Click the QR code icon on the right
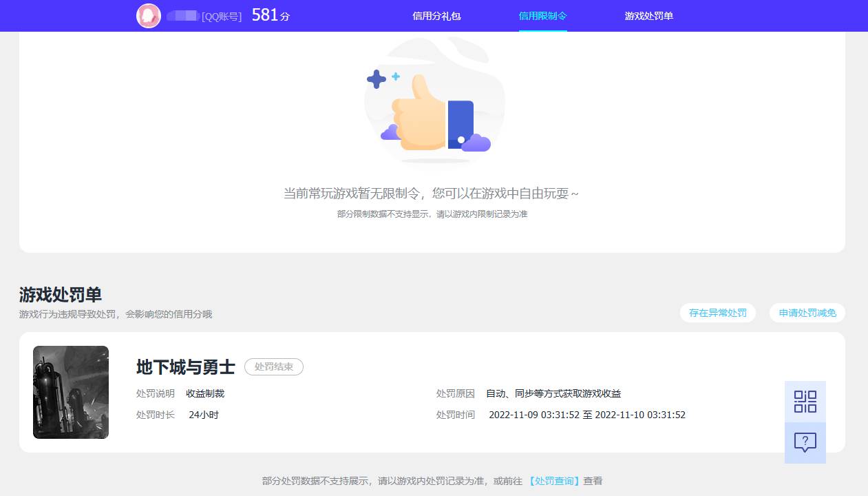 coord(805,401)
